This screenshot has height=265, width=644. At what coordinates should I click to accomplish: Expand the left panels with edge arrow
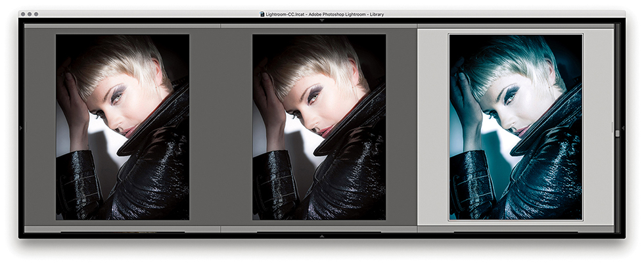(21, 128)
